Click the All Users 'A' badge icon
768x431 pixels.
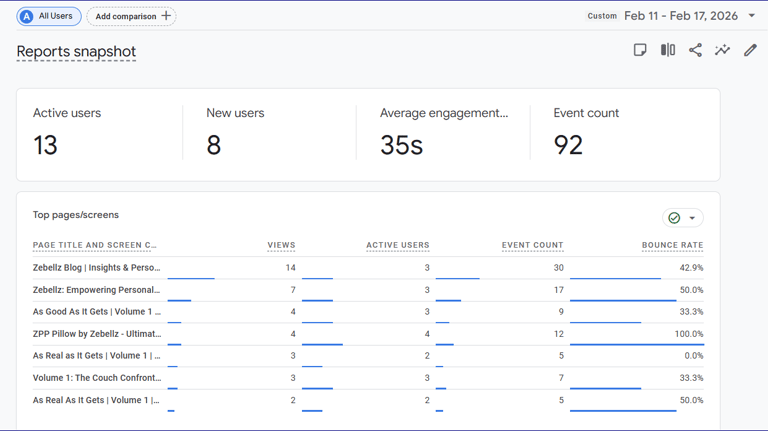[x=27, y=16]
